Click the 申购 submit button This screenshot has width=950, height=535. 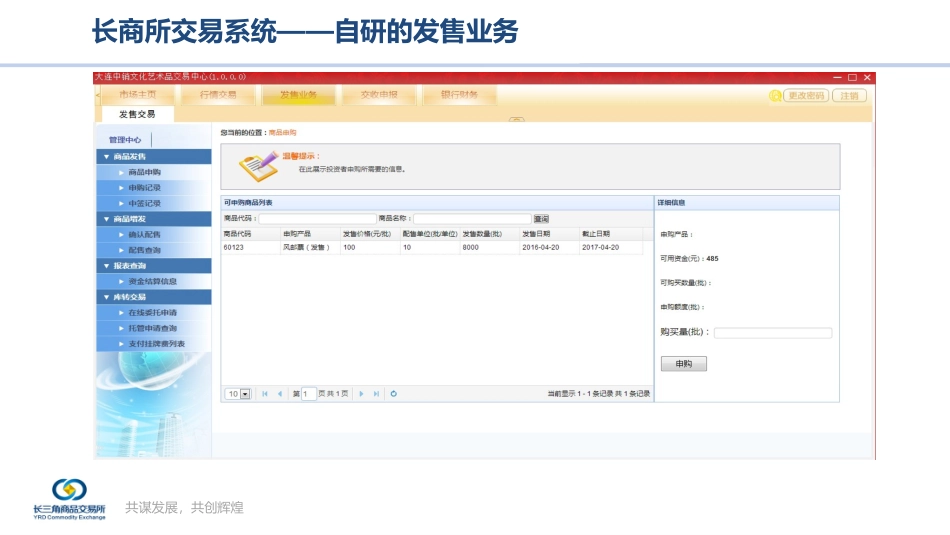(683, 364)
